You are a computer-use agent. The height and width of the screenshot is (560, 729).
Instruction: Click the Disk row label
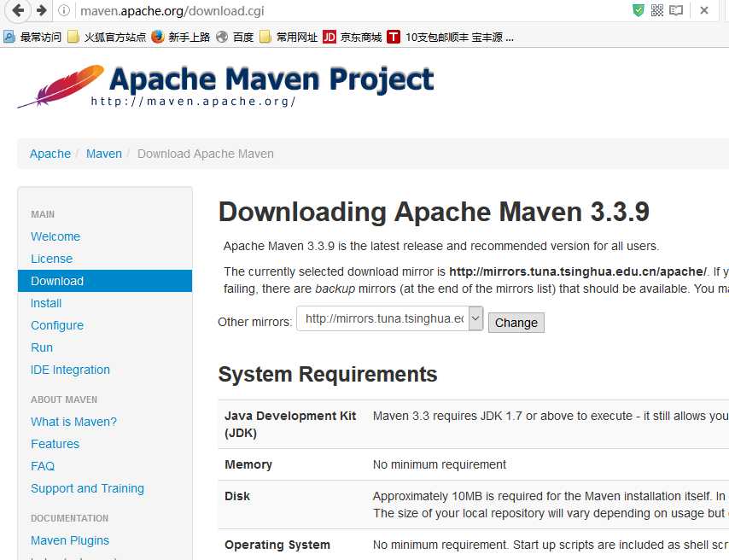237,496
